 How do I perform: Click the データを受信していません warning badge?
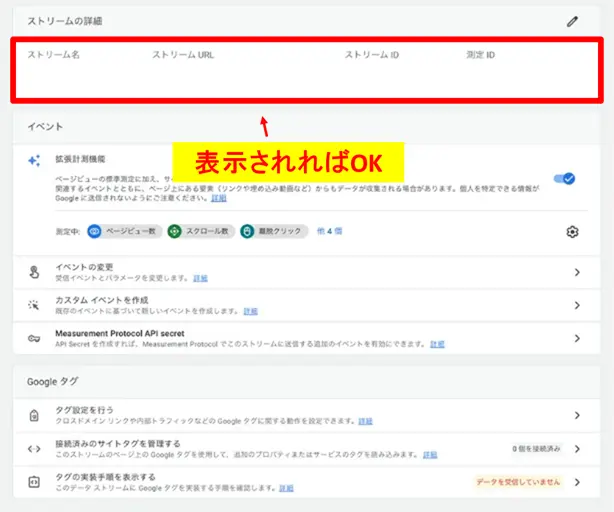point(518,482)
